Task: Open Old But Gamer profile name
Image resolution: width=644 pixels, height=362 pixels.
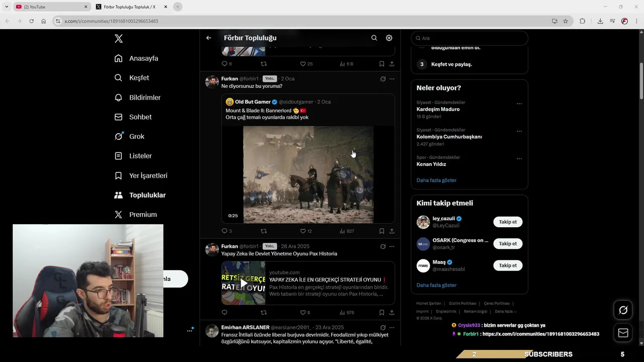Action: click(253, 102)
